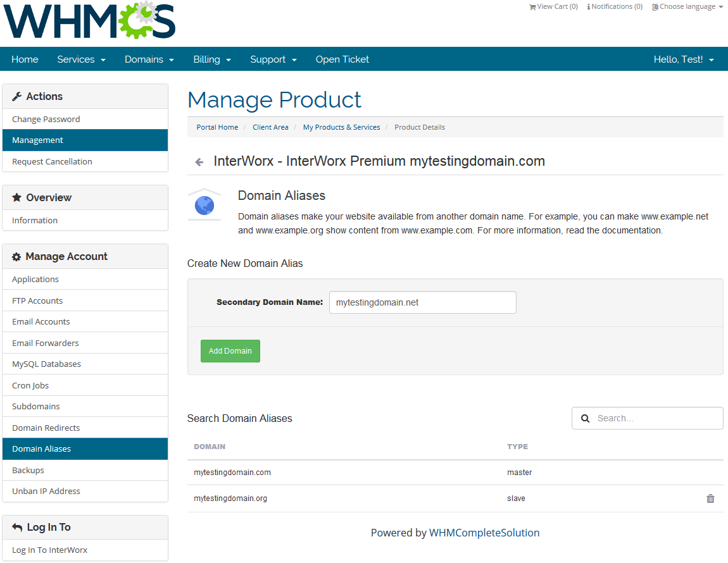Click the Domain Aliases globe icon
728x563 pixels.
click(x=204, y=205)
